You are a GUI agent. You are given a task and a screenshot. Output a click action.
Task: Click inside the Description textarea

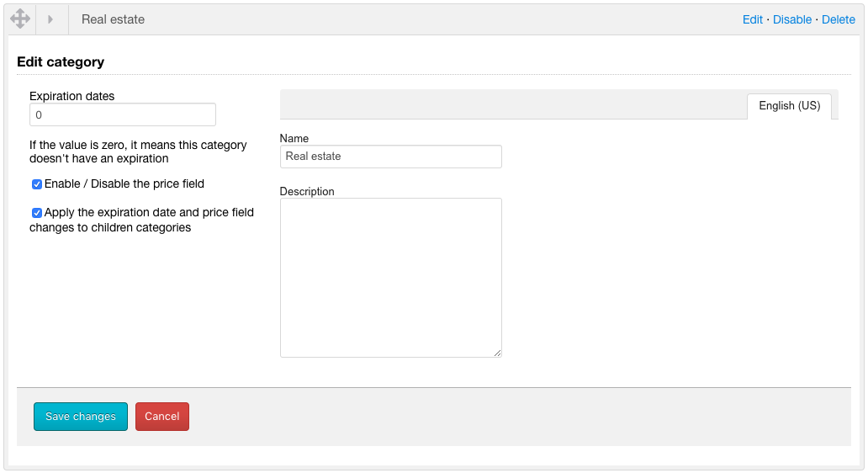pos(391,278)
